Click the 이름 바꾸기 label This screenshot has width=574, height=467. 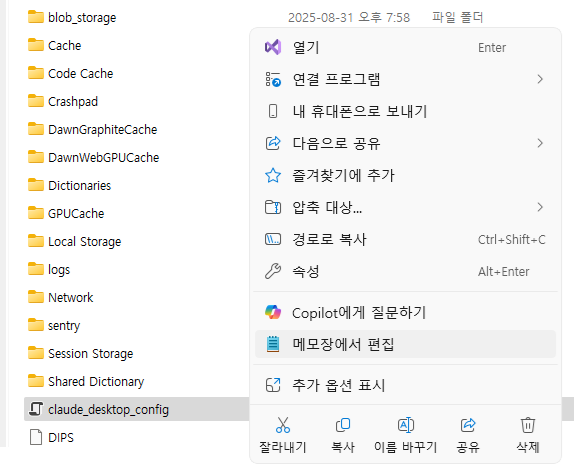pyautogui.click(x=406, y=447)
